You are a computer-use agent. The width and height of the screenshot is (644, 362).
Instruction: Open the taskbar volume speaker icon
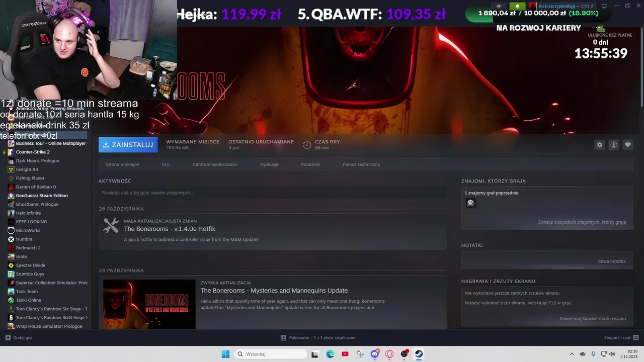point(612,354)
